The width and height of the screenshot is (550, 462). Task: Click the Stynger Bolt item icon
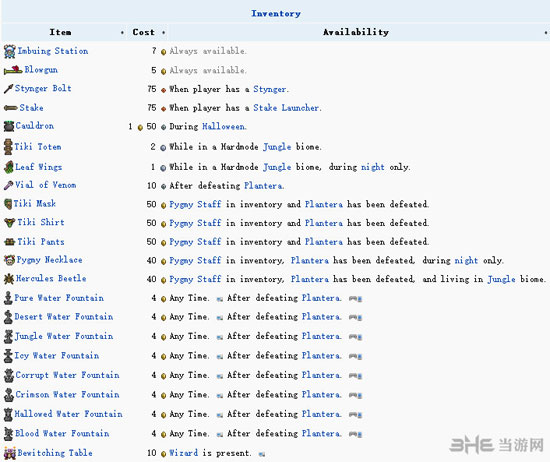(x=8, y=89)
